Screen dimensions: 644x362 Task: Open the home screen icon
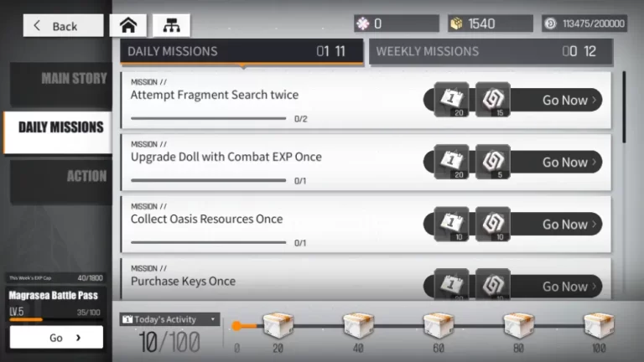tap(128, 25)
